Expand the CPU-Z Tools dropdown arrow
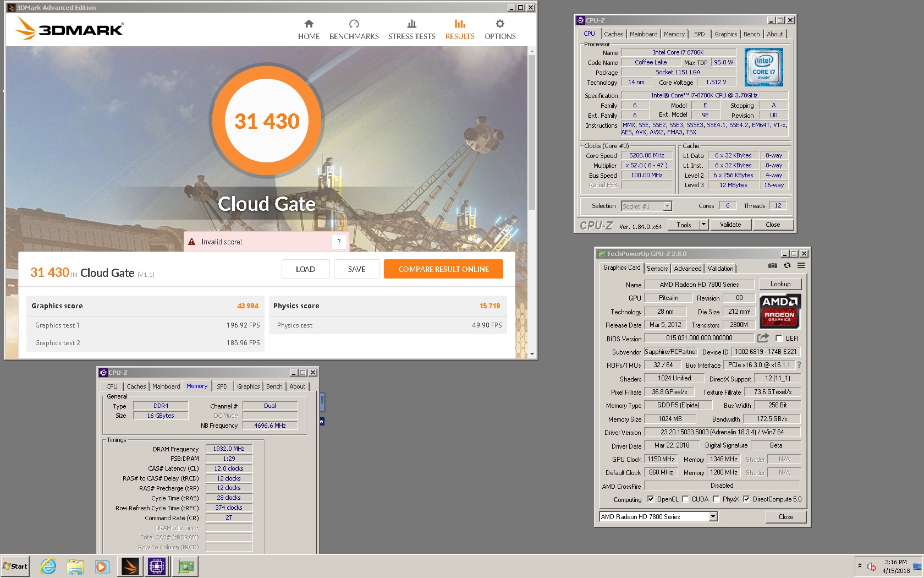The image size is (924, 578). click(x=703, y=225)
